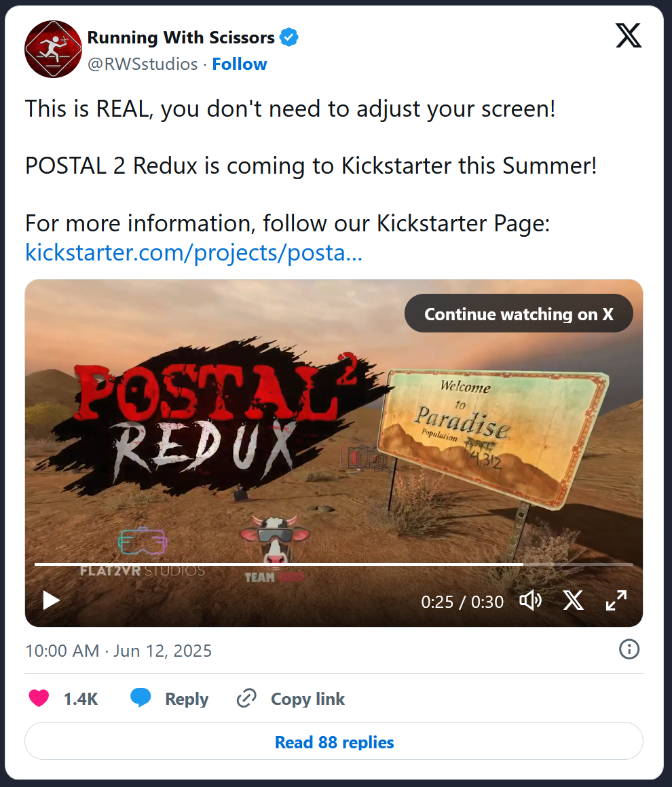Play the POSTAL 2 Redux video
Screen dimensions: 672x787
pos(51,600)
